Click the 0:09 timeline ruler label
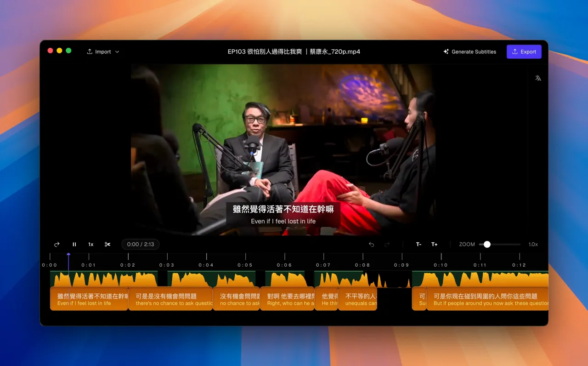The width and height of the screenshot is (588, 366). pyautogui.click(x=402, y=265)
